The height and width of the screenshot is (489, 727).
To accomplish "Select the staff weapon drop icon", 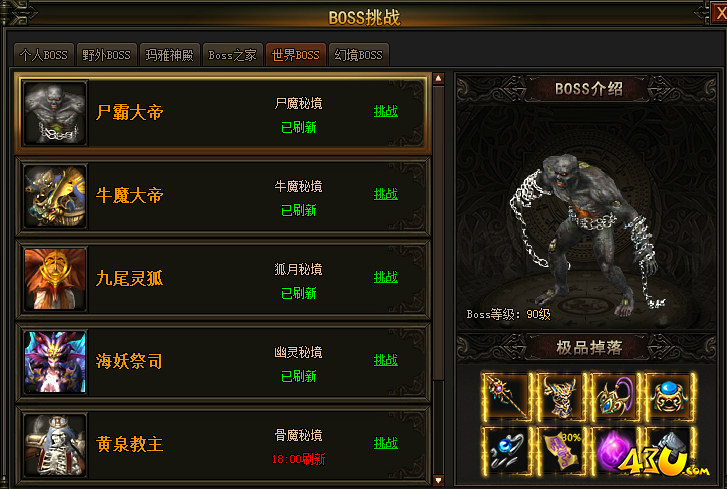I will (506, 397).
